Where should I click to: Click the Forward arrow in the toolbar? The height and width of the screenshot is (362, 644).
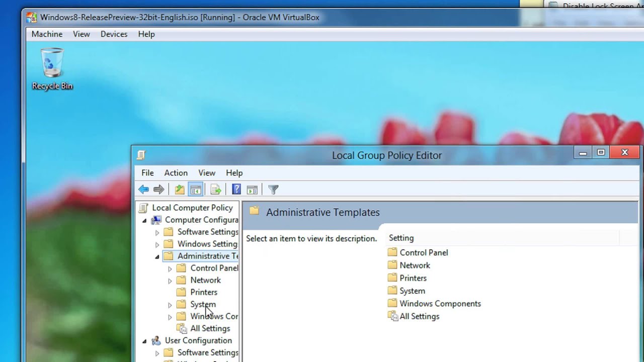(x=158, y=190)
